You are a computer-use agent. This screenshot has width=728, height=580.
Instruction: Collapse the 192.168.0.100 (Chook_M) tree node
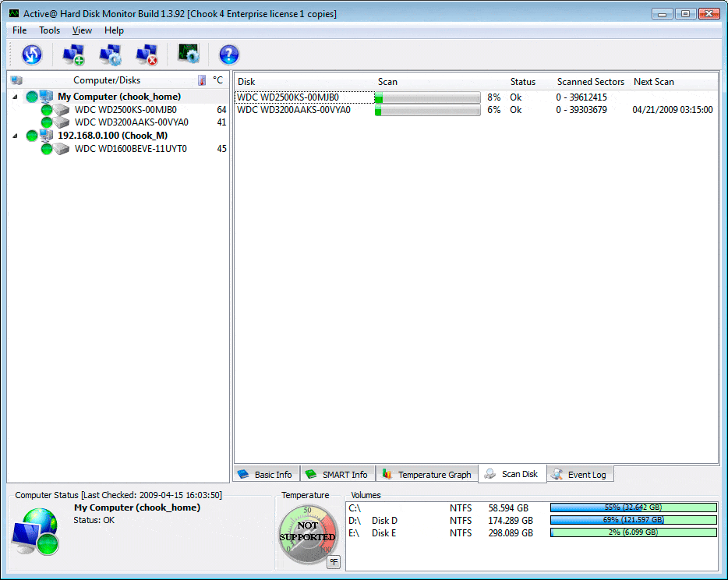pyautogui.click(x=15, y=136)
